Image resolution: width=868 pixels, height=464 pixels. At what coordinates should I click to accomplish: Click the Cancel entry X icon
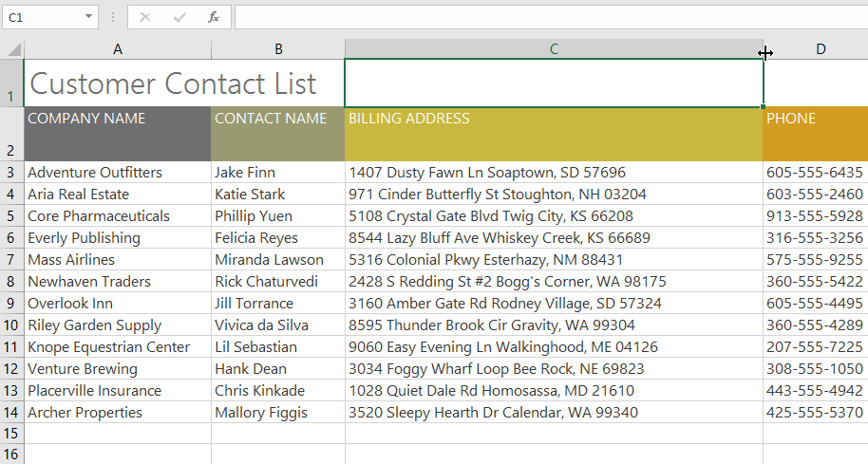coord(145,17)
